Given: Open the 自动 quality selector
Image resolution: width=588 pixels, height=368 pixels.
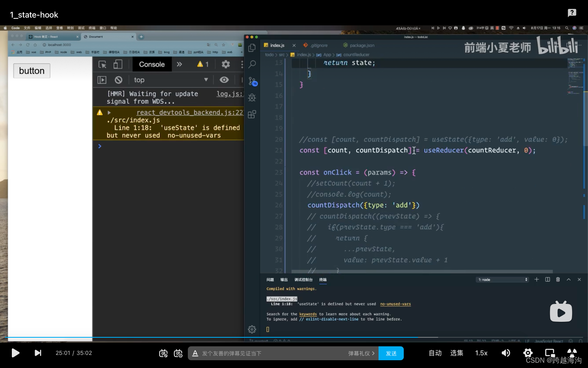Looking at the screenshot, I should (435, 353).
